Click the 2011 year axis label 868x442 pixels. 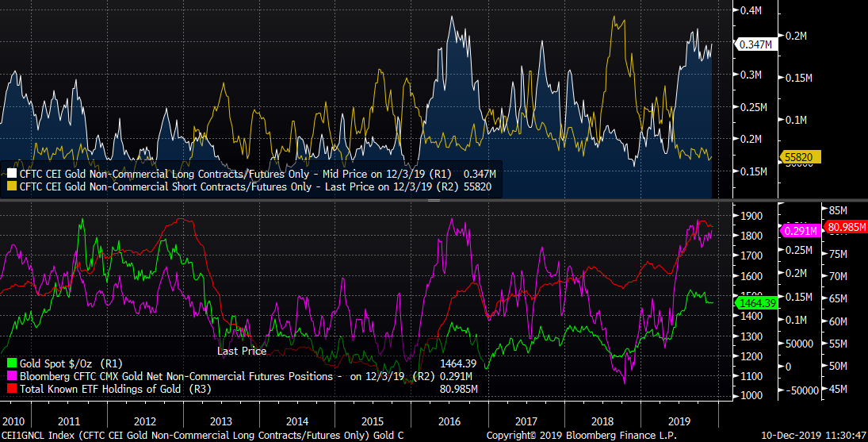coord(69,421)
